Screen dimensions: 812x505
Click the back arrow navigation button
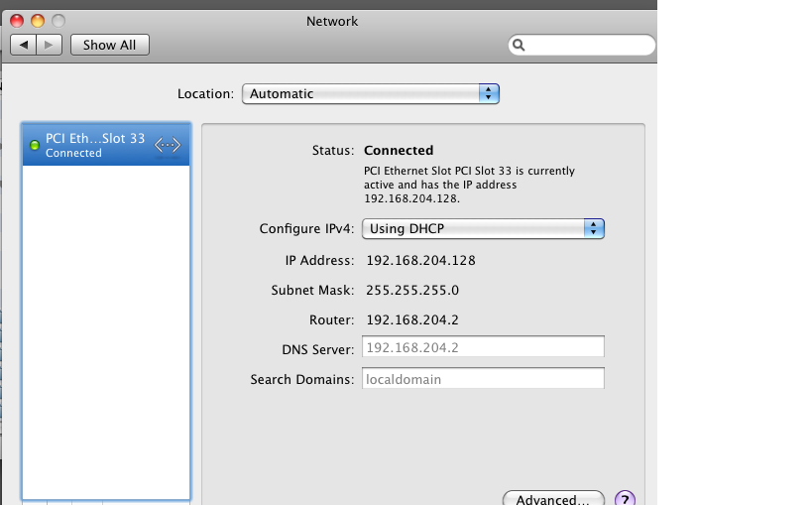point(24,45)
